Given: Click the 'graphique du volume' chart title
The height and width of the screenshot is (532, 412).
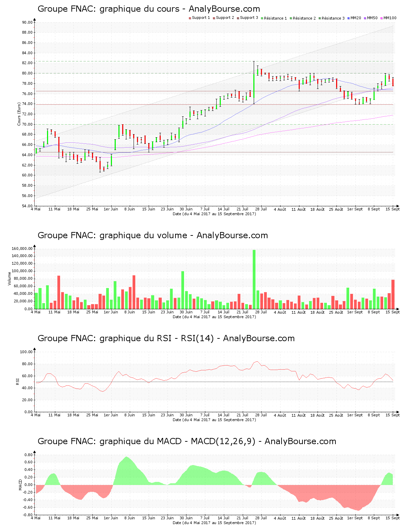Looking at the screenshot, I should 152,235.
